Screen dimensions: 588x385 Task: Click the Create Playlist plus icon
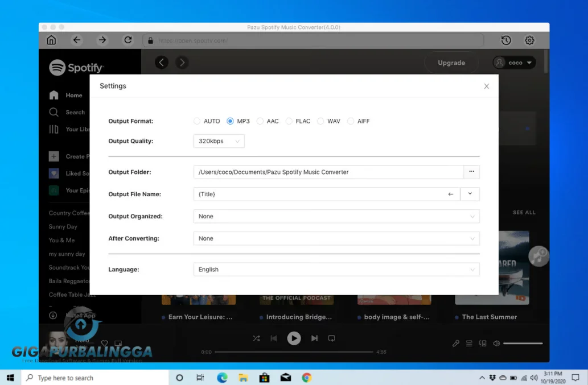point(54,156)
